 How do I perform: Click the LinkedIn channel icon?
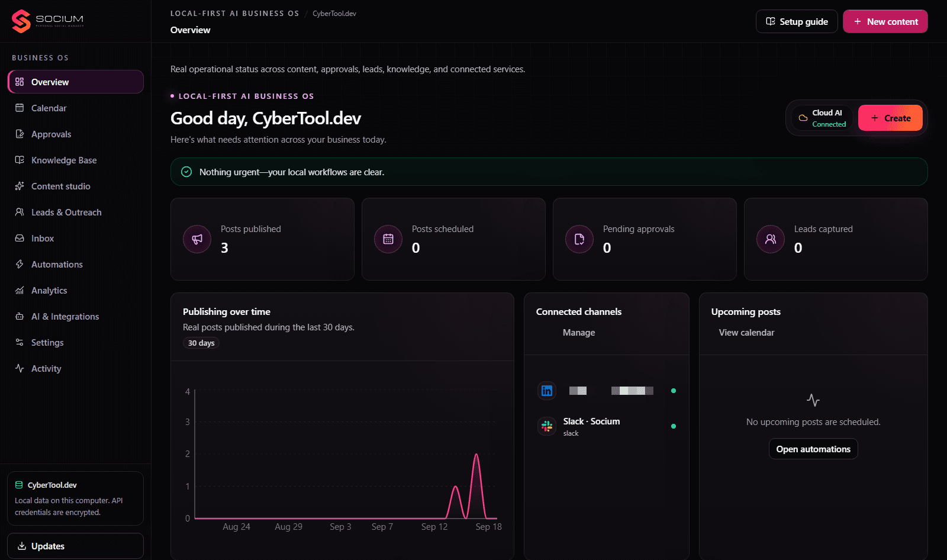click(x=547, y=391)
